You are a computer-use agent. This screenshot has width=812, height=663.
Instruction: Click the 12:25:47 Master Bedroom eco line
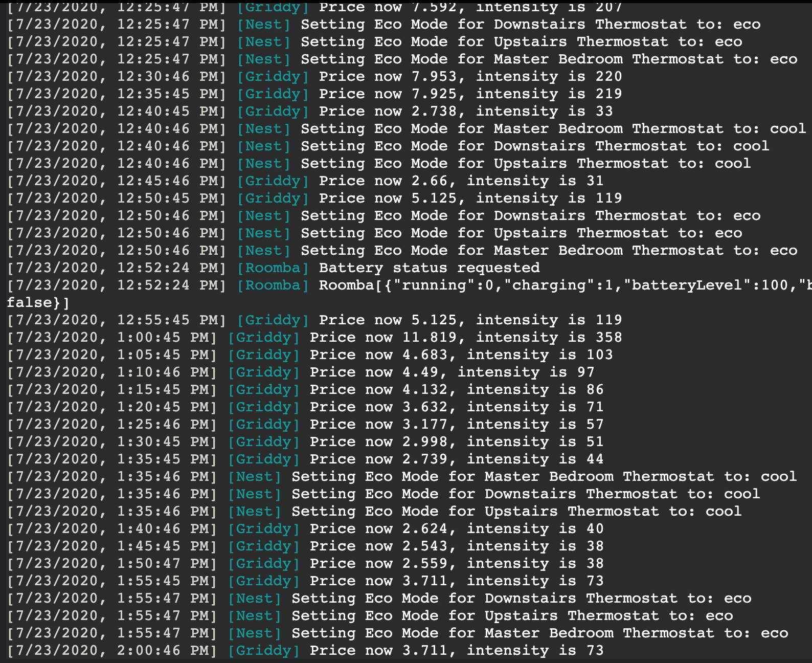(402, 59)
